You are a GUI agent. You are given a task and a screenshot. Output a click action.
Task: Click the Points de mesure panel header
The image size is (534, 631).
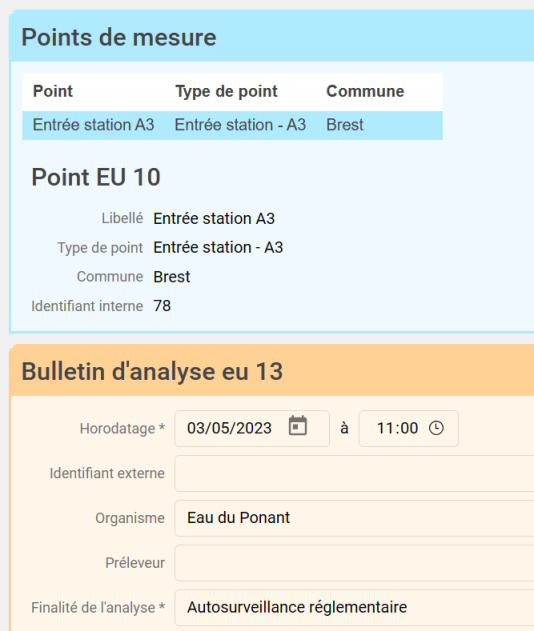tap(272, 37)
